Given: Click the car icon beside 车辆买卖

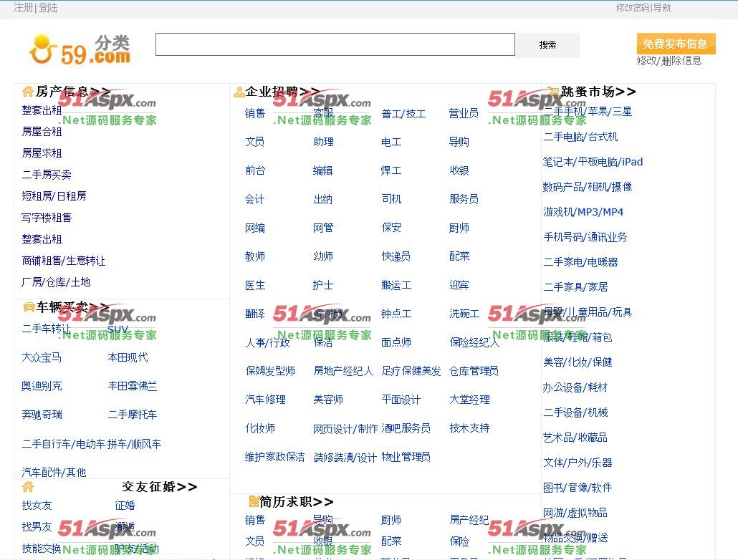Looking at the screenshot, I should 29,307.
